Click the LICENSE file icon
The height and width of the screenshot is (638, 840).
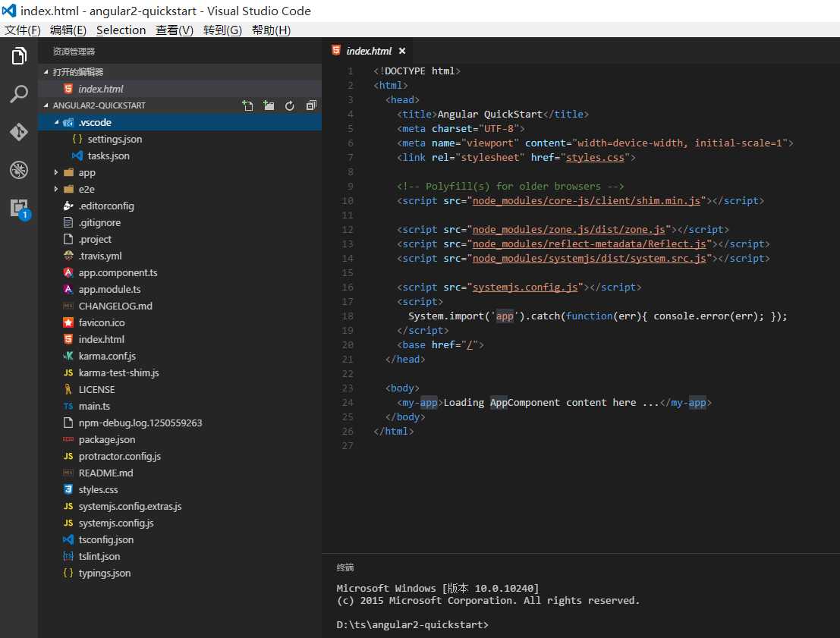68,389
